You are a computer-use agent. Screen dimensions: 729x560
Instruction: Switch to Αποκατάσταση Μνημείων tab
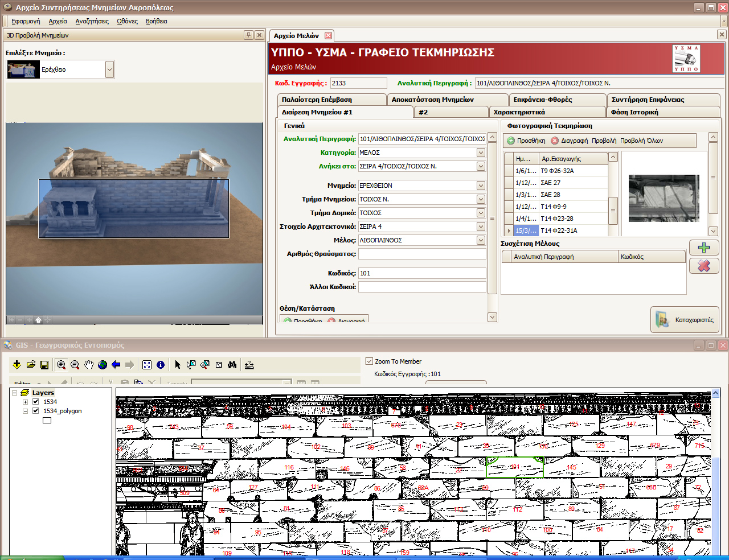[x=448, y=100]
